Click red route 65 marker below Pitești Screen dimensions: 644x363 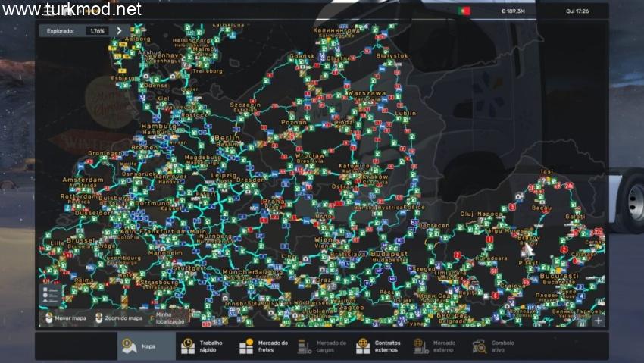[526, 282]
